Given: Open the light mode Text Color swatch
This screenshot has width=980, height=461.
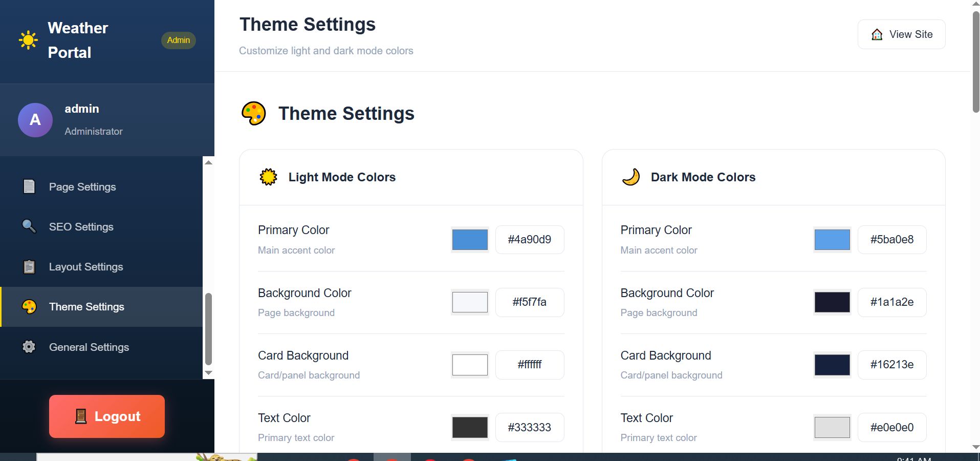Looking at the screenshot, I should [470, 427].
